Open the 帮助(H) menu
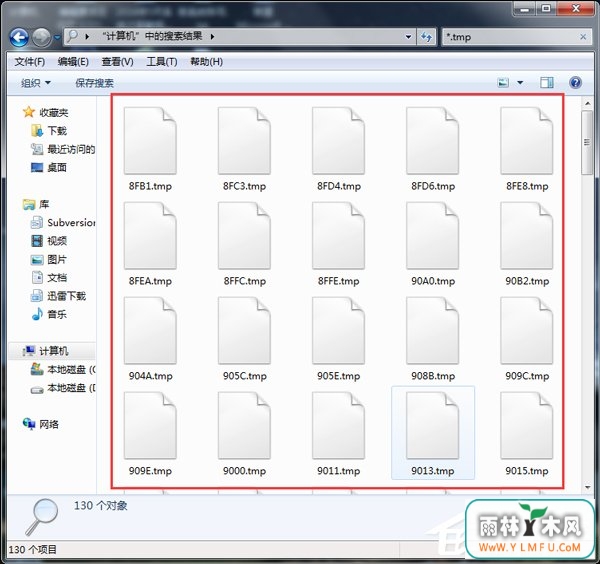The height and width of the screenshot is (564, 600). coord(206,62)
